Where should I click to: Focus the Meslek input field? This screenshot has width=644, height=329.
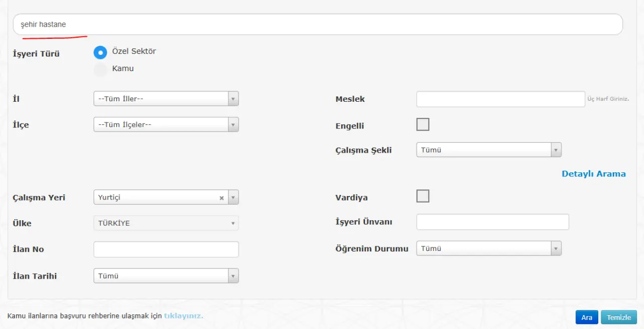501,99
